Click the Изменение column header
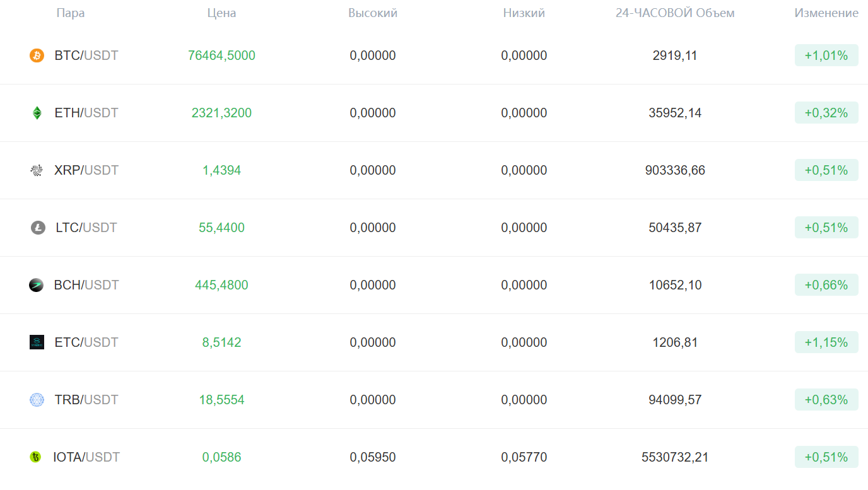 point(826,13)
